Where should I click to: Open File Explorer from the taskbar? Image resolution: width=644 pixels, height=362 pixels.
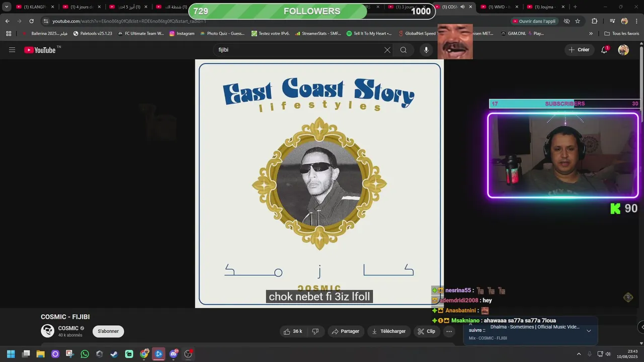click(x=40, y=354)
